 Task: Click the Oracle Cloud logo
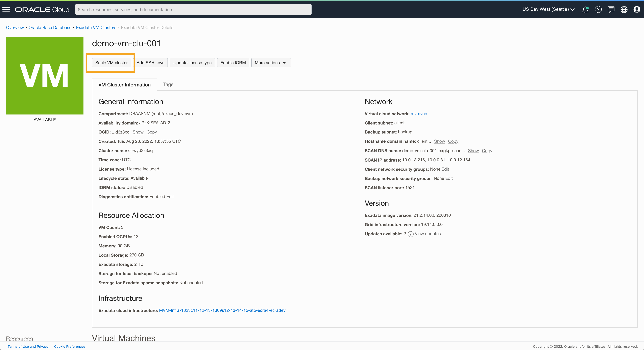pos(42,9)
